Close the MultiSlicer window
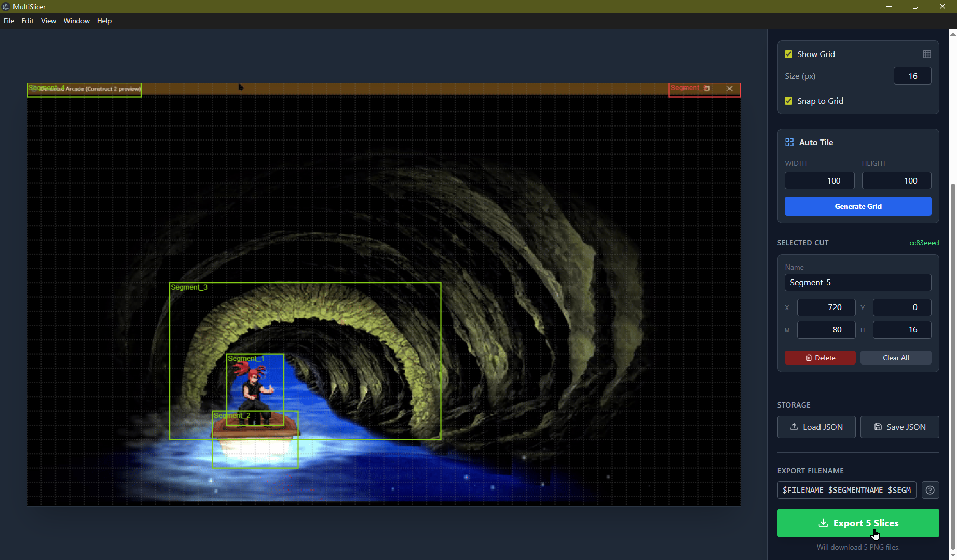This screenshot has height=560, width=957. tap(942, 7)
